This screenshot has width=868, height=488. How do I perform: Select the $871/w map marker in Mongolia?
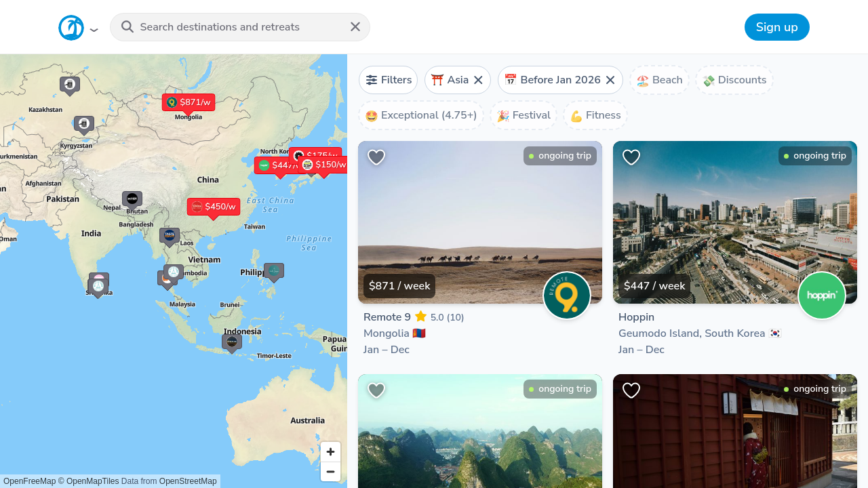pos(189,103)
